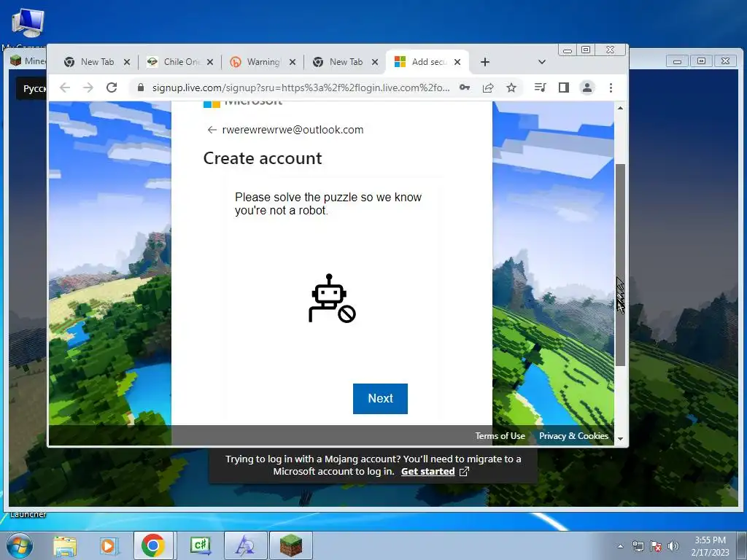Expand the tab search chevron

[x=542, y=62]
